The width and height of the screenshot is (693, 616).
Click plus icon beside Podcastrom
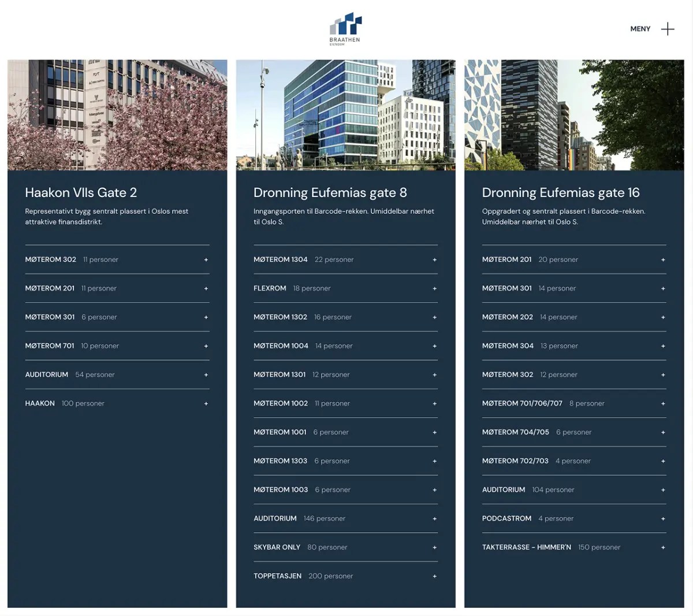point(663,519)
